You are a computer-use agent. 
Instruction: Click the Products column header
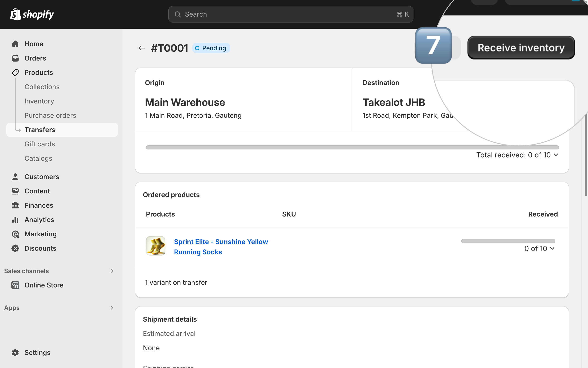(160, 214)
